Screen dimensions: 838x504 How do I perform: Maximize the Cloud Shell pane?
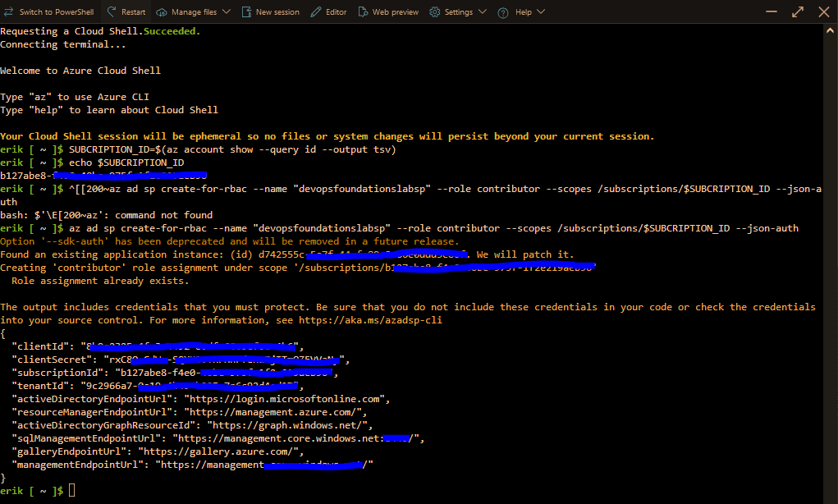(798, 11)
